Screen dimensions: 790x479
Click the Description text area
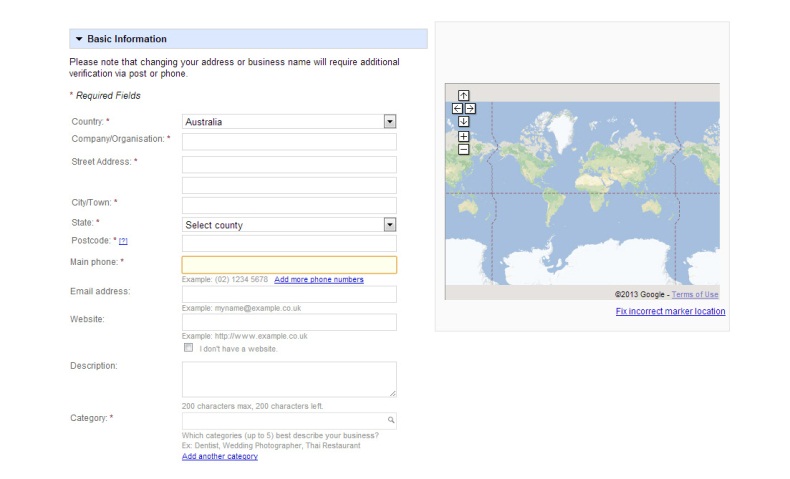(x=289, y=379)
